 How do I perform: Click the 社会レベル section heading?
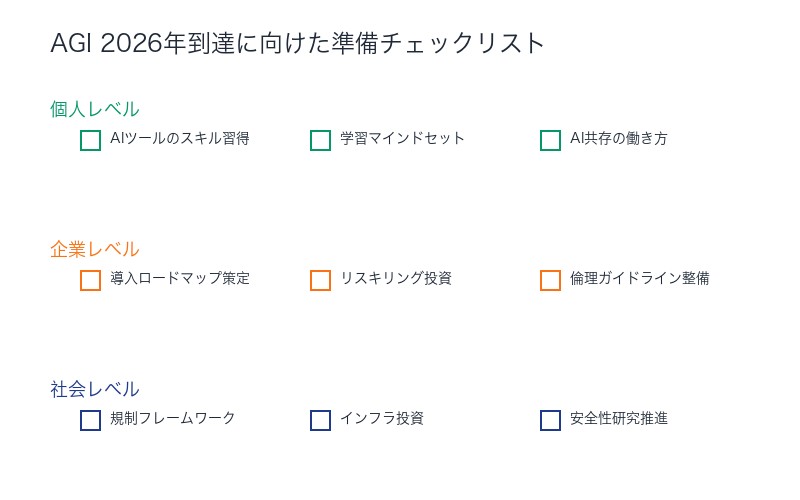pyautogui.click(x=95, y=389)
